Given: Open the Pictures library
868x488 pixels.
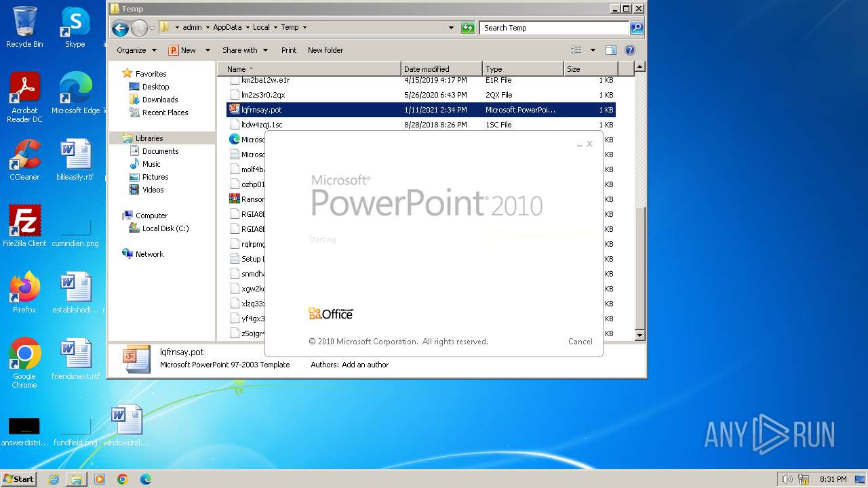Looking at the screenshot, I should 155,177.
